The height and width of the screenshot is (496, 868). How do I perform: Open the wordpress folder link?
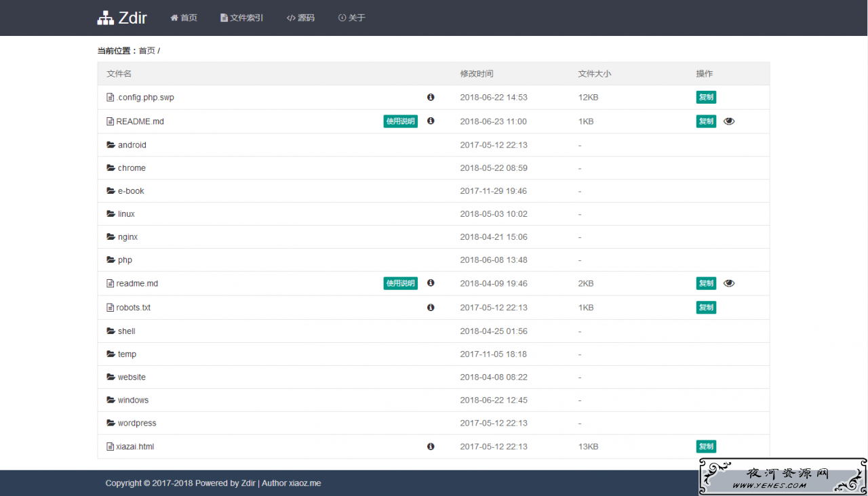coord(137,423)
